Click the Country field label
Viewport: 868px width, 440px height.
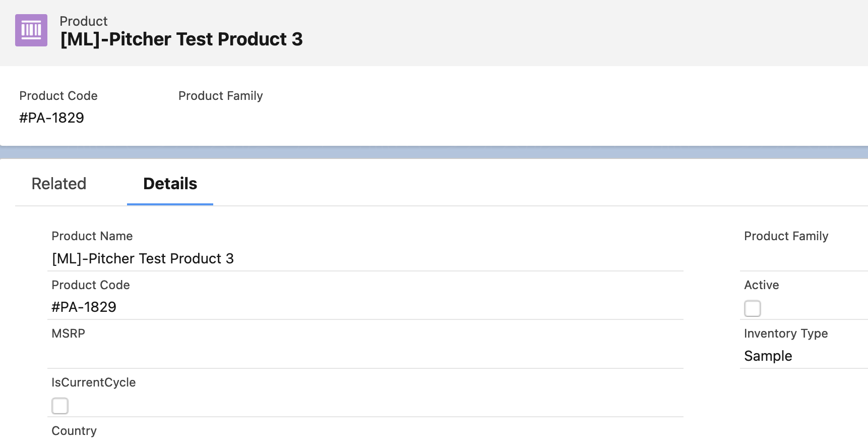[x=74, y=431]
